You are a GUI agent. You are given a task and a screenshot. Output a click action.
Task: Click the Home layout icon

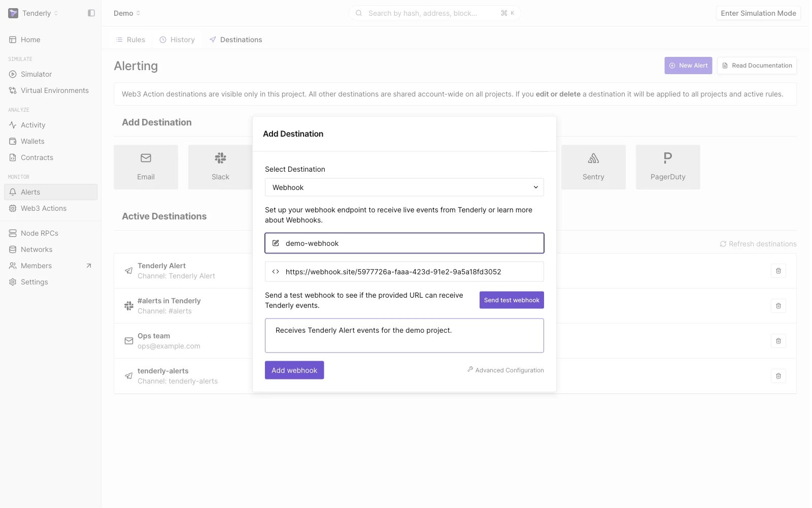pos(13,40)
